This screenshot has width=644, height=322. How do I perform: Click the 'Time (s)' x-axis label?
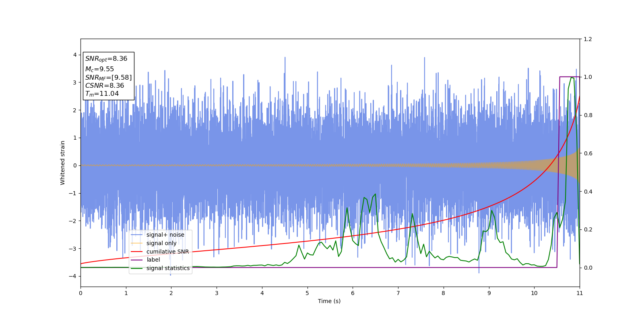coord(329,301)
